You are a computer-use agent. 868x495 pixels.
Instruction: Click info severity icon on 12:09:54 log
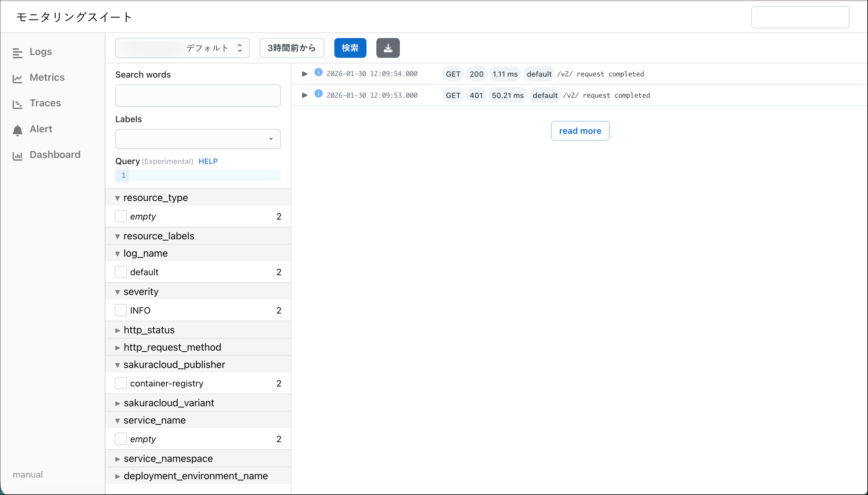click(x=318, y=72)
